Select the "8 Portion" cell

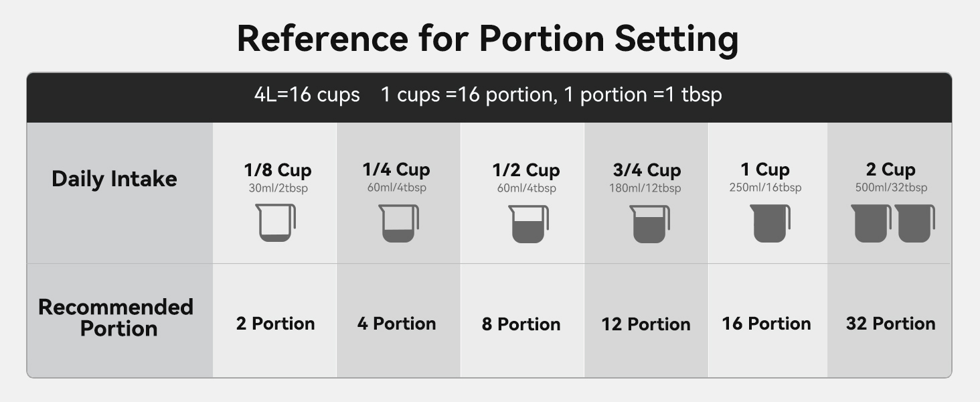pyautogui.click(x=521, y=324)
